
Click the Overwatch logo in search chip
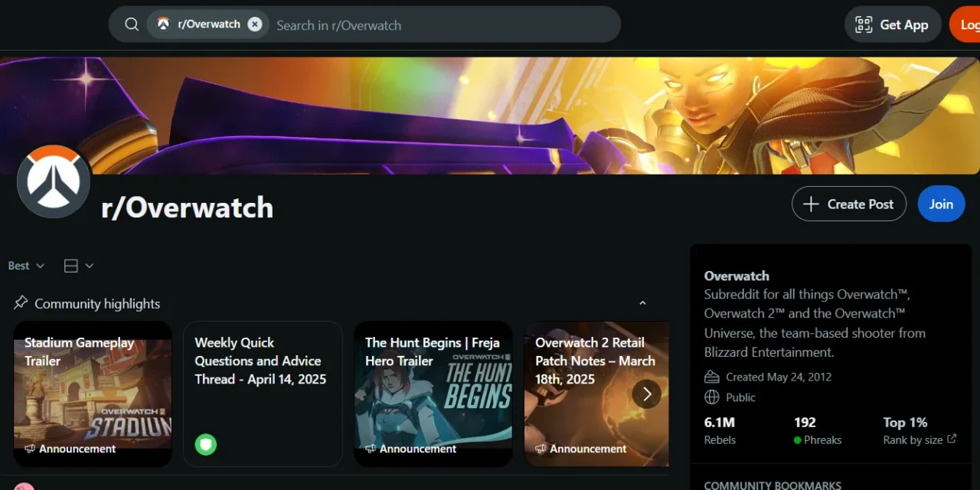[163, 24]
